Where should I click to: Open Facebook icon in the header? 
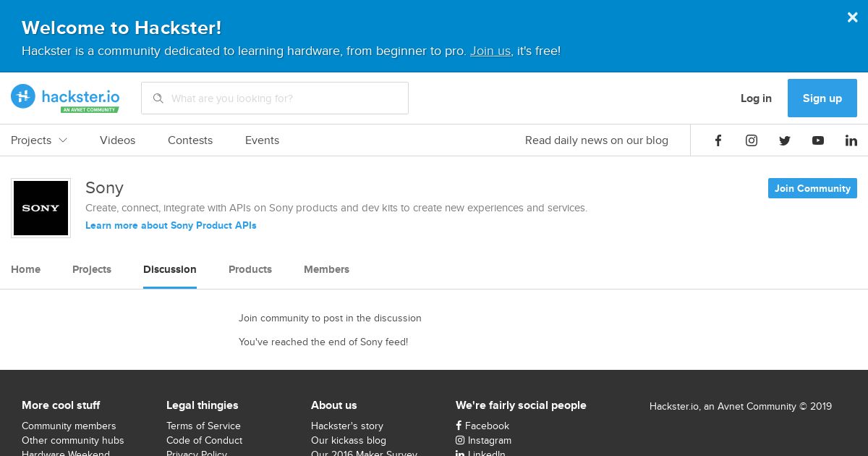click(718, 140)
